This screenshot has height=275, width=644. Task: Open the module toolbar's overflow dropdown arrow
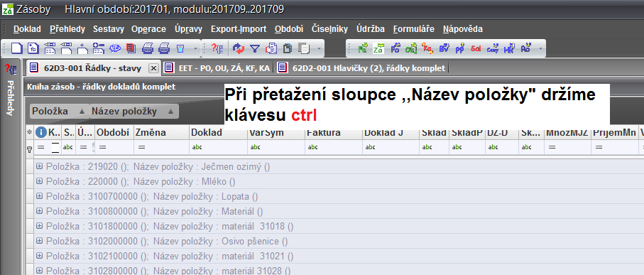(x=541, y=49)
